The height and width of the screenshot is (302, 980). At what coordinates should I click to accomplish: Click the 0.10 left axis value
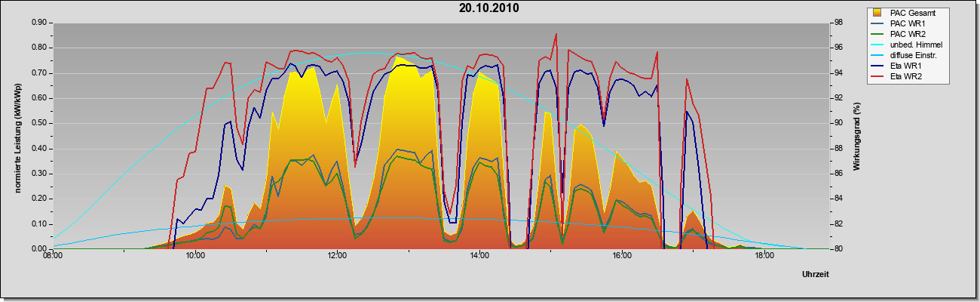(x=40, y=224)
